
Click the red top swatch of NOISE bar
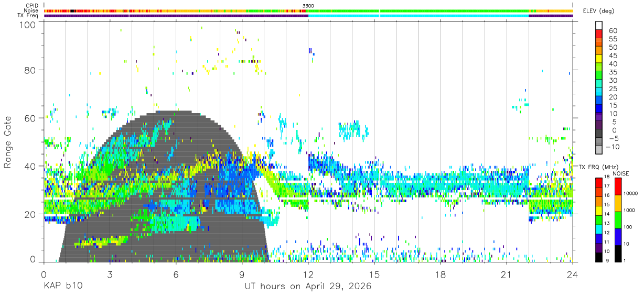(618, 186)
